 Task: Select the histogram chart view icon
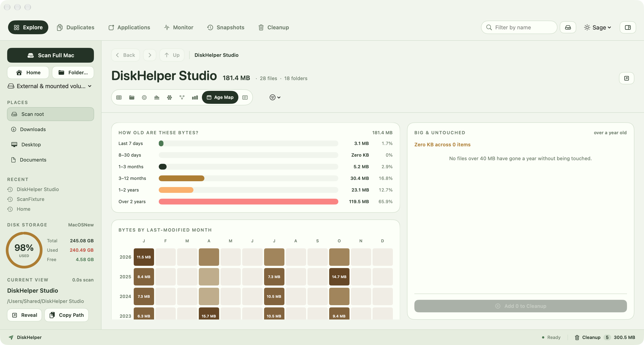point(157,97)
